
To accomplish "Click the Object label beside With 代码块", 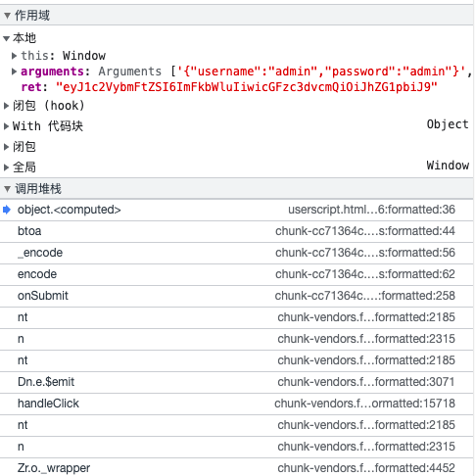I will (448, 124).
